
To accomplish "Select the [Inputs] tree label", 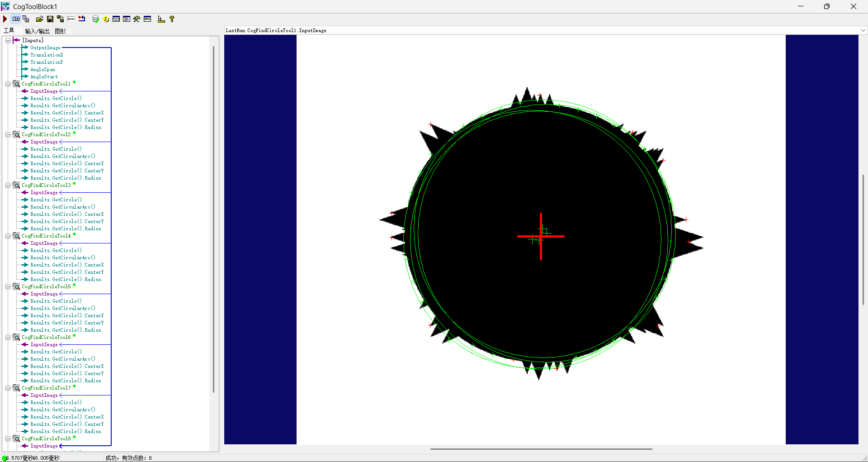I will pos(33,40).
